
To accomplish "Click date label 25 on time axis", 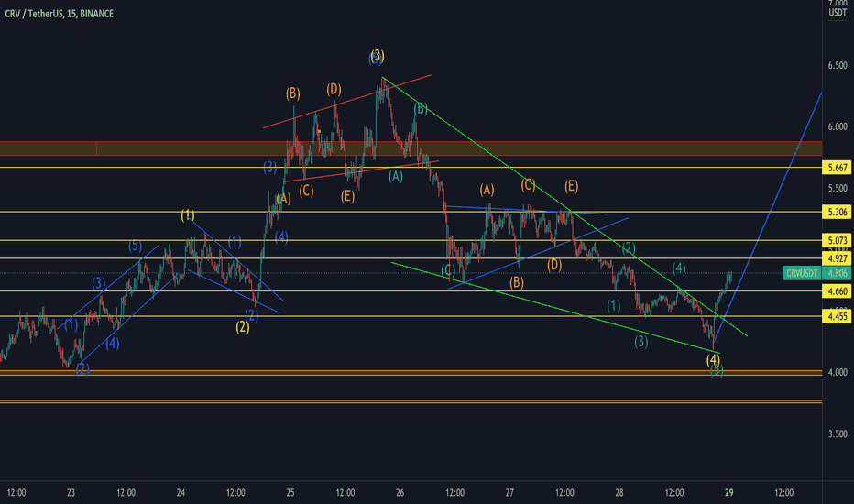I will pyautogui.click(x=290, y=493).
